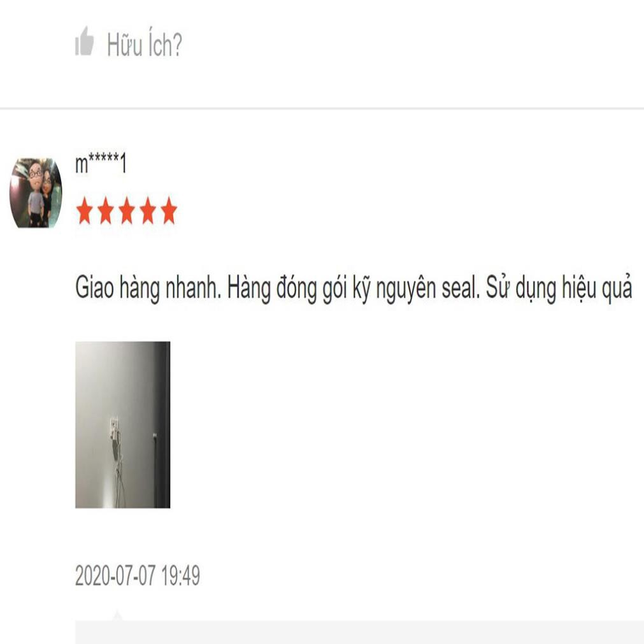Viewport: 644px width, 644px height.
Task: Click the reviewer username m*****1
Action: tap(101, 162)
